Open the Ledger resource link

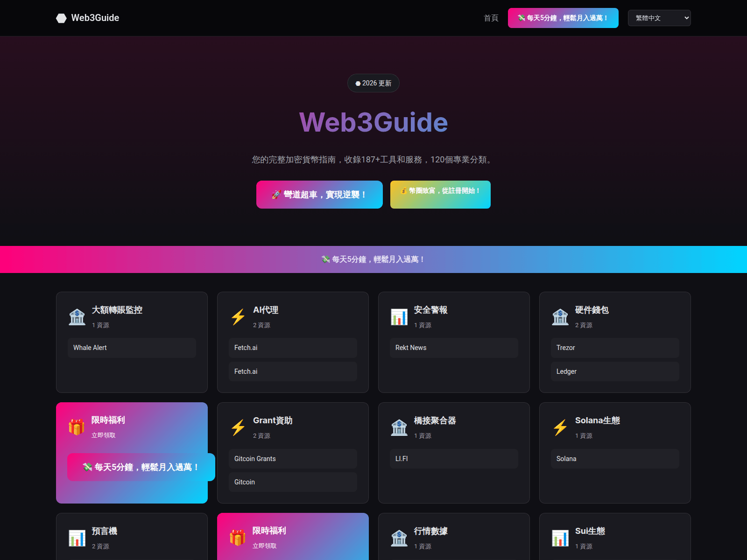pyautogui.click(x=615, y=371)
